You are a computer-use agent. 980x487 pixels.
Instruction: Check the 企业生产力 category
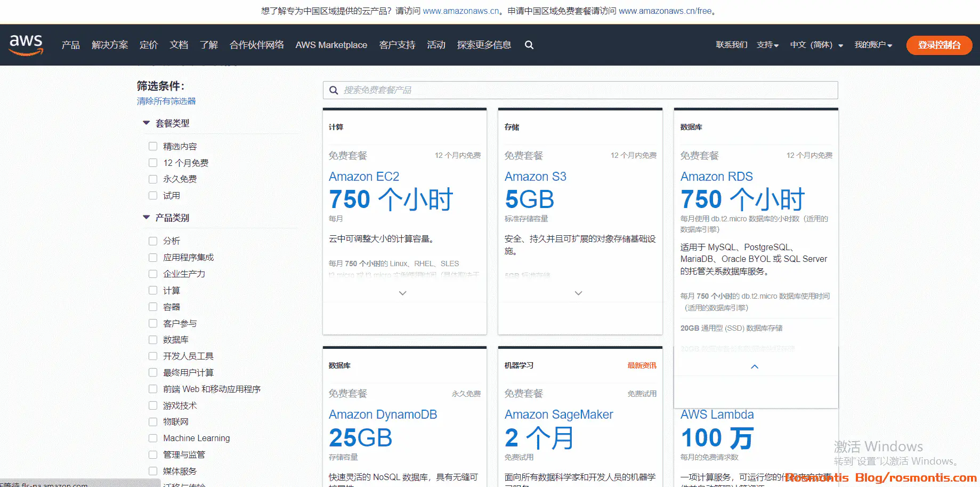point(153,274)
